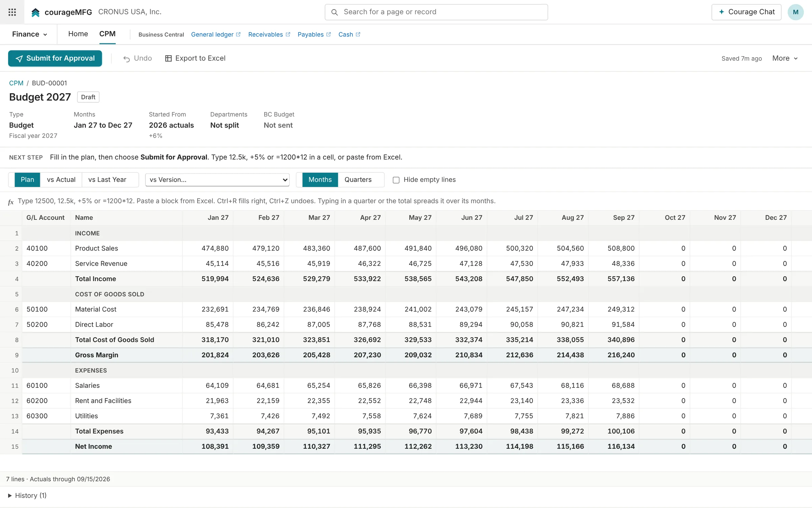Image resolution: width=812 pixels, height=508 pixels.
Task: Select Salaries Sep 27 cell 68,688
Action: (614, 385)
